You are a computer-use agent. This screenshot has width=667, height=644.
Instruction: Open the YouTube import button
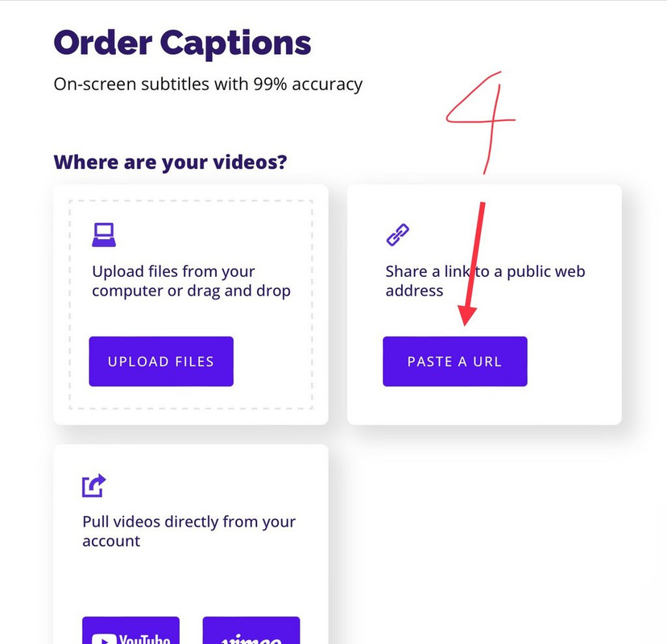[x=130, y=630]
